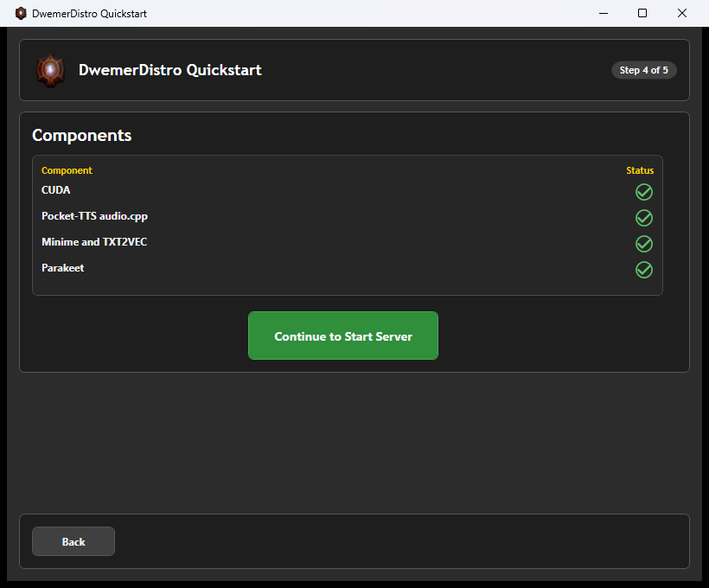Select the Pocket-TTS audio.cpp component text

[94, 216]
